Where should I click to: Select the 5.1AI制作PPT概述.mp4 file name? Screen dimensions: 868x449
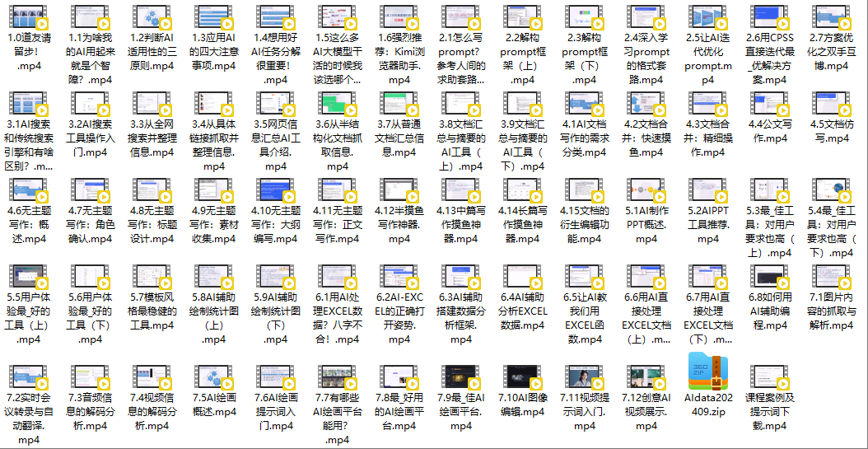coord(646,224)
